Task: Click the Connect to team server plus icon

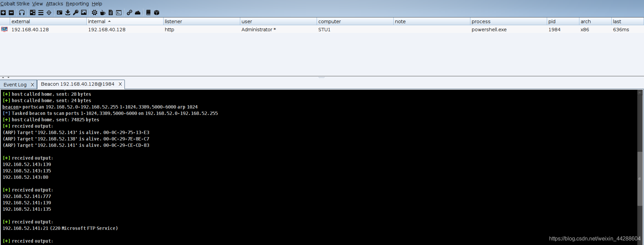Action: 3,12
